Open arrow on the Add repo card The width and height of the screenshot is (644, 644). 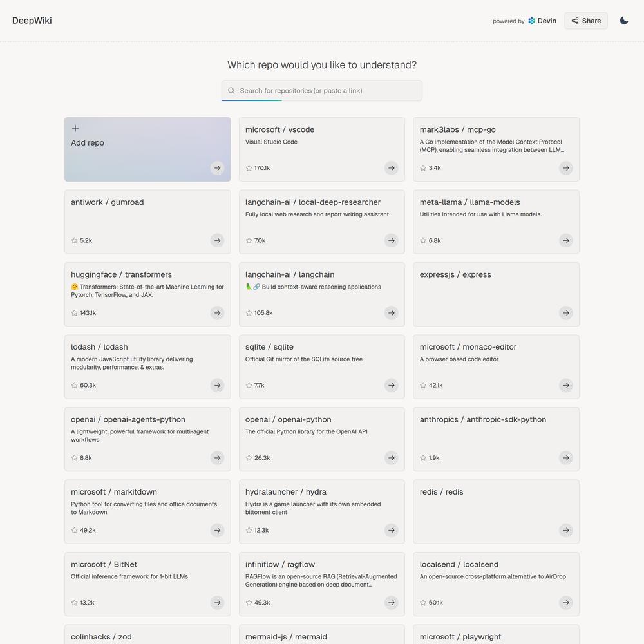pos(217,168)
